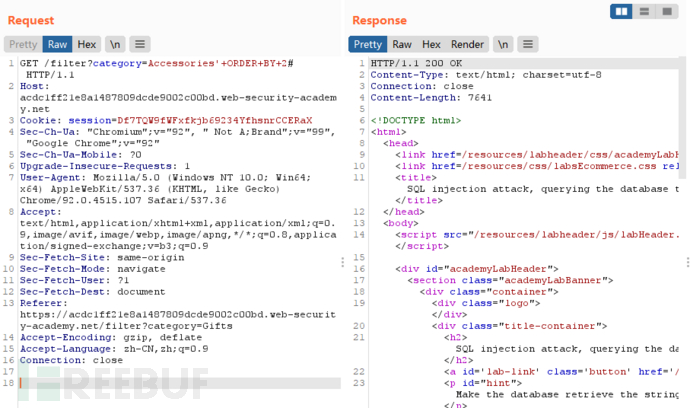Click the User-Agent header name
The image size is (690, 408).
[x=53, y=178]
